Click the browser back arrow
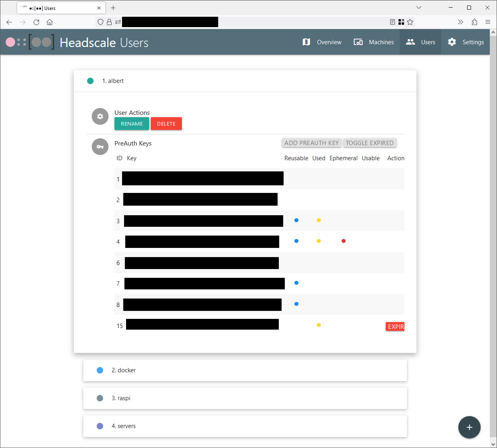This screenshot has height=448, width=497. click(x=9, y=22)
